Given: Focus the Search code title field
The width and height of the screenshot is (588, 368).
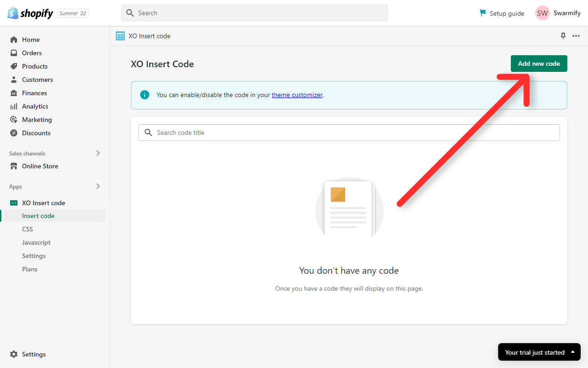Looking at the screenshot, I should pyautogui.click(x=349, y=132).
